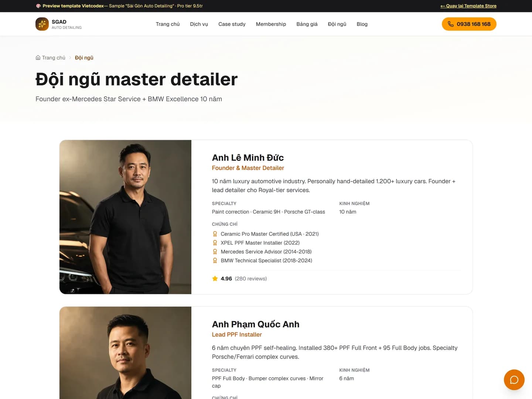Screen dimensions: 532x399
Task: Call 0938 168 168 button
Action: point(469,24)
